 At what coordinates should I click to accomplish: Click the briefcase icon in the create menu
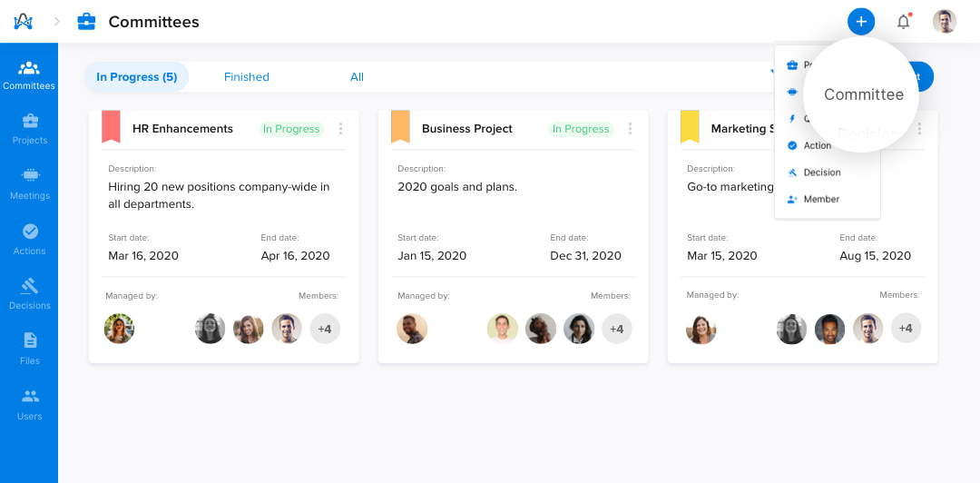[792, 64]
